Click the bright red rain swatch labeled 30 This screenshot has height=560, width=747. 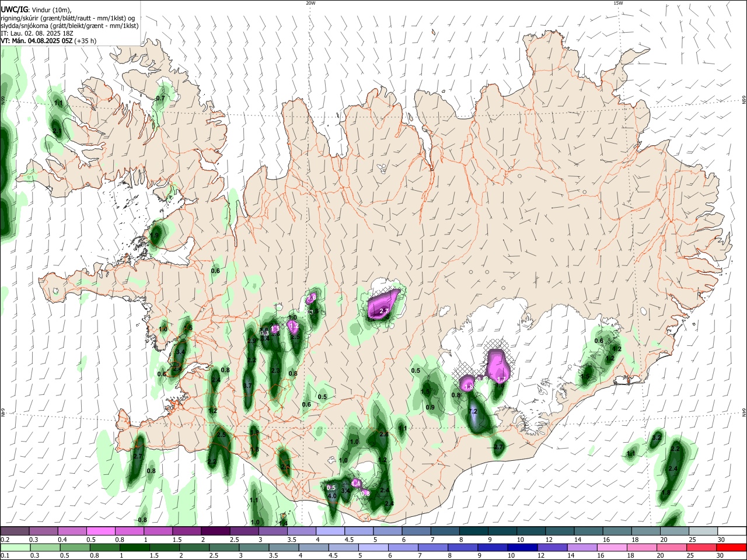tap(732, 547)
